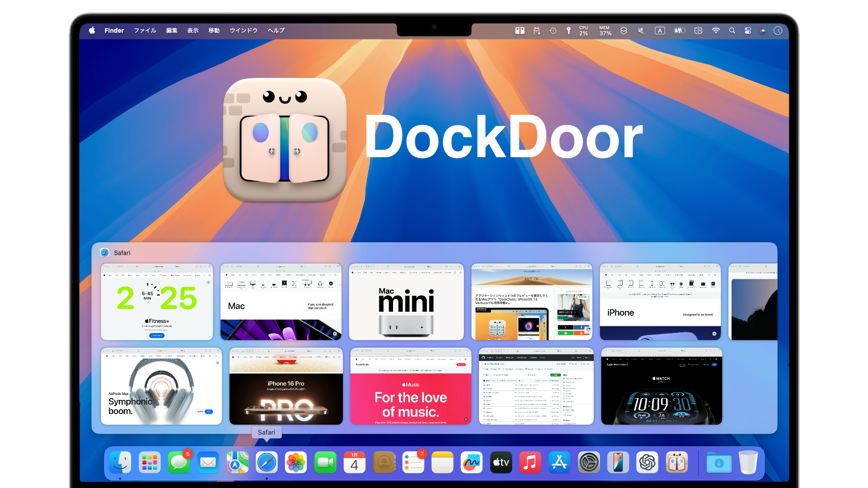Click the cat download menu bar icon

[537, 31]
